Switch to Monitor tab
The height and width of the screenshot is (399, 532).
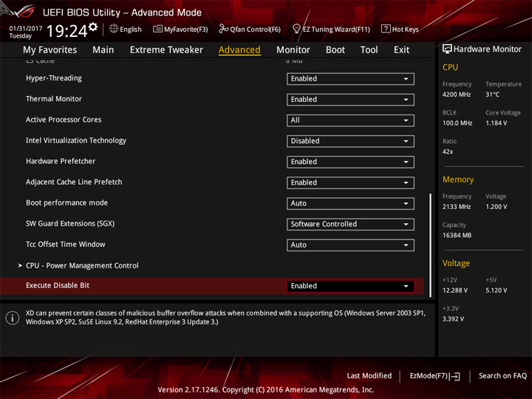pos(293,50)
